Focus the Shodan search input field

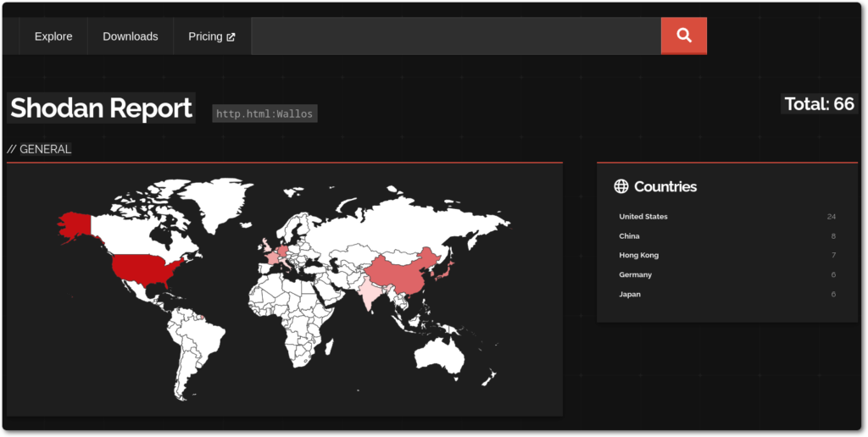(x=455, y=36)
